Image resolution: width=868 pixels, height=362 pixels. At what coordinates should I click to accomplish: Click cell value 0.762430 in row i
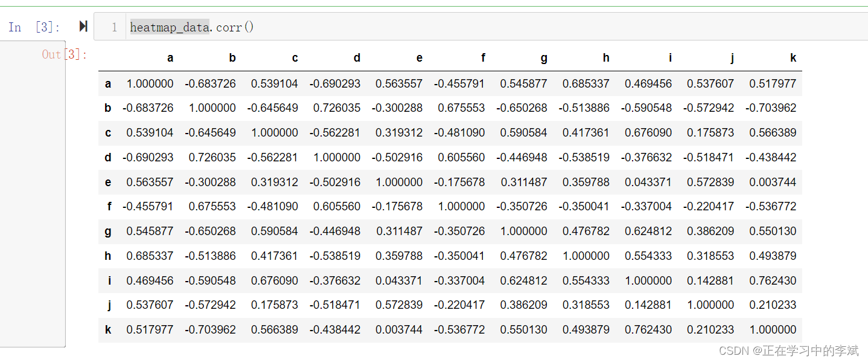(773, 280)
